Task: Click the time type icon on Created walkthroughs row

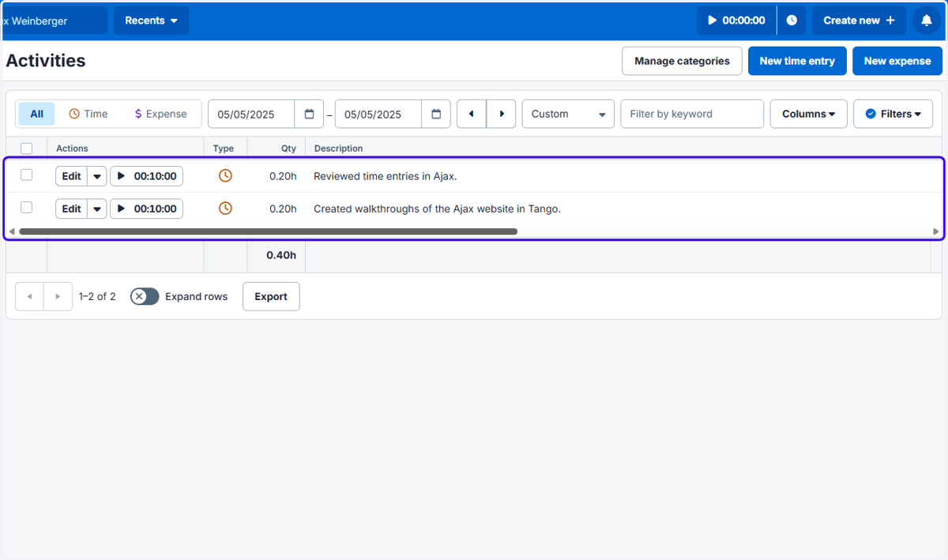Action: pos(225,208)
